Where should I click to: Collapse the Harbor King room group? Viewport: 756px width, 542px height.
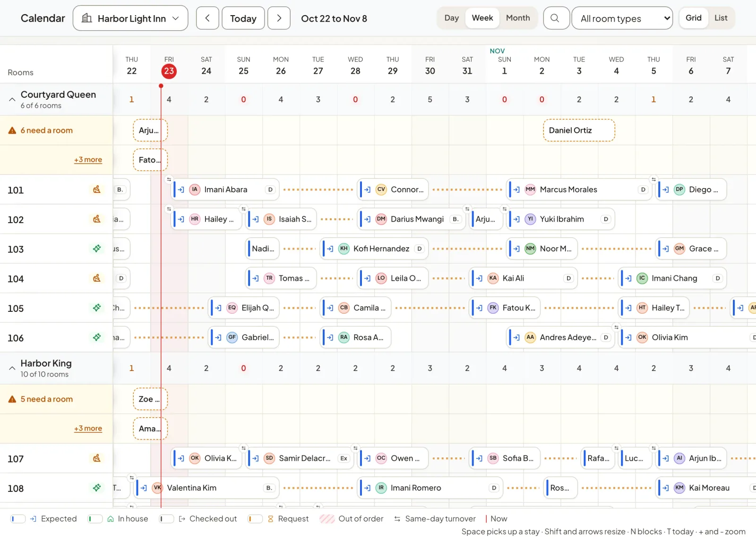[12, 368]
